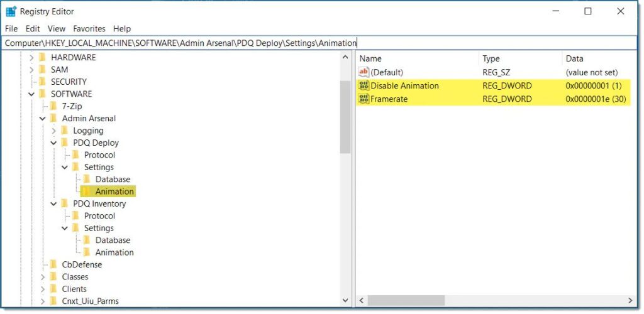Viewport: 644px width, 314px height.
Task: Select the PDQ Inventory folder icon
Action: tap(65, 203)
